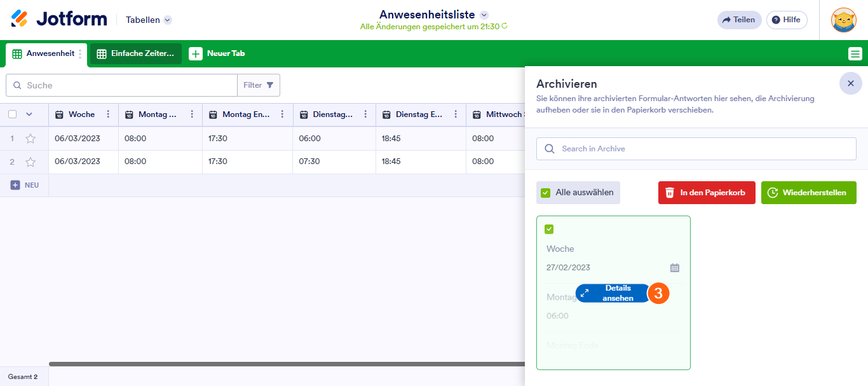
Task: Select the 06:00 Dienstag cell in row 1
Action: tap(334, 139)
